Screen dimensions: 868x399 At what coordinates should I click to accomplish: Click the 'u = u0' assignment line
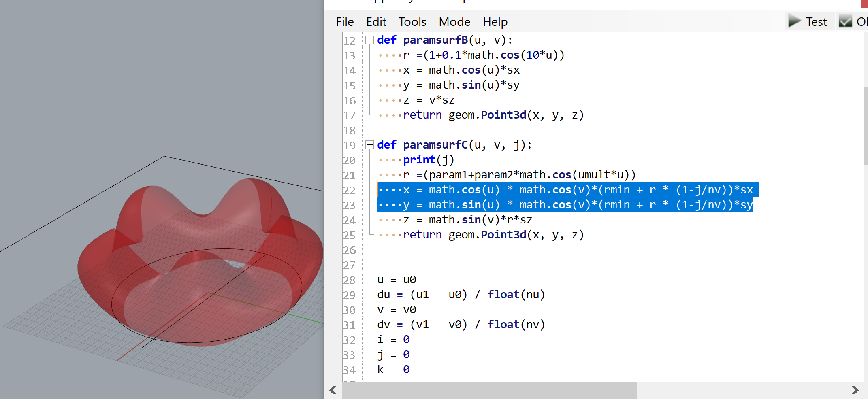tap(397, 280)
